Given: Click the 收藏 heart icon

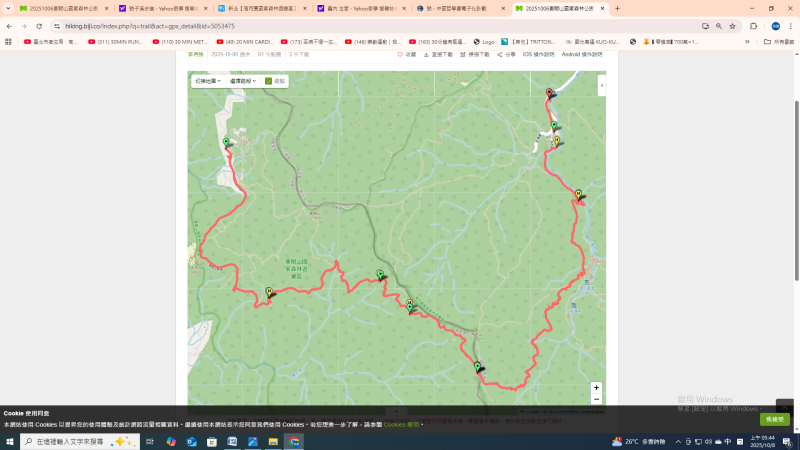Looking at the screenshot, I should pyautogui.click(x=400, y=54).
